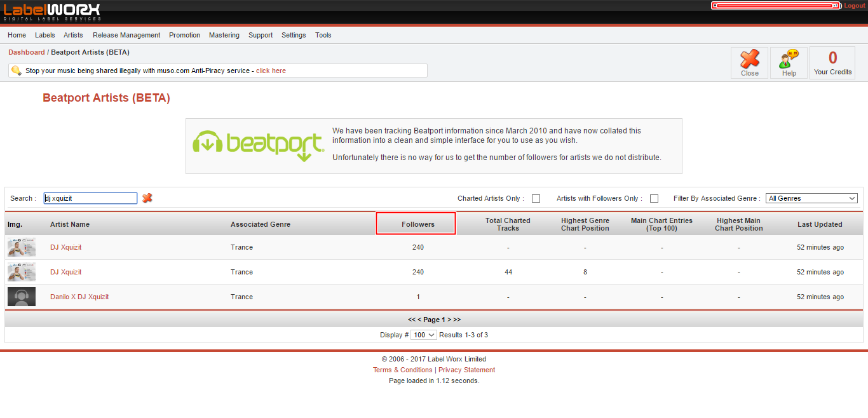Click followers value '1' in Danilo row

point(418,297)
